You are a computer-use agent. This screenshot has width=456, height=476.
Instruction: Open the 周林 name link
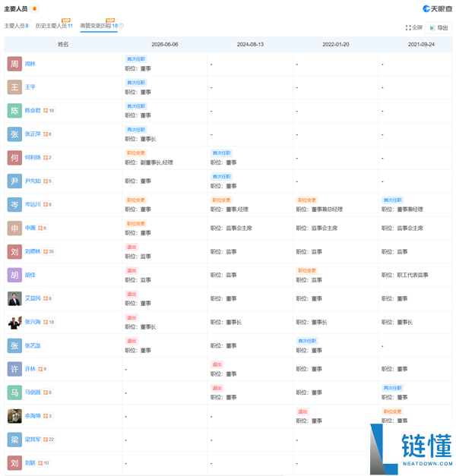point(30,64)
